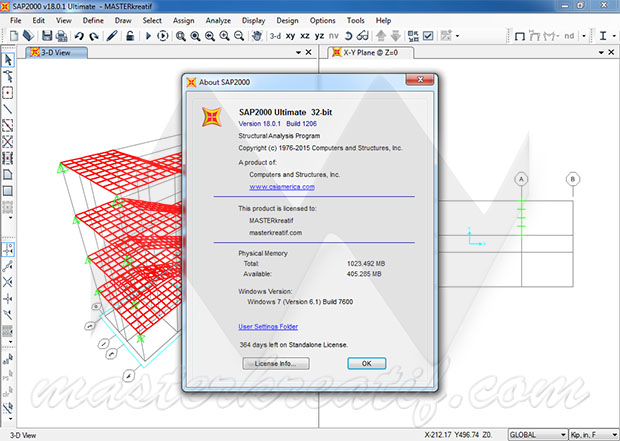
Task: Switch to 3-d view button
Action: [x=275, y=36]
